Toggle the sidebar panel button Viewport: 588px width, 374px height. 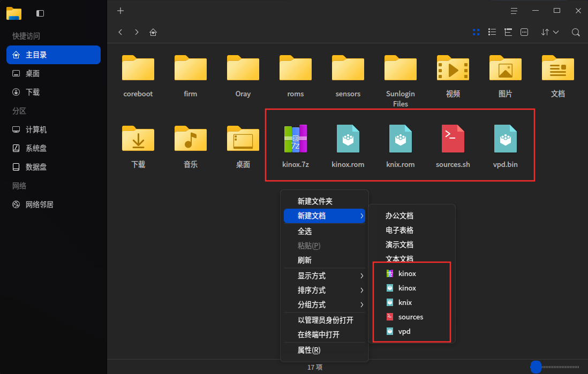click(x=40, y=13)
